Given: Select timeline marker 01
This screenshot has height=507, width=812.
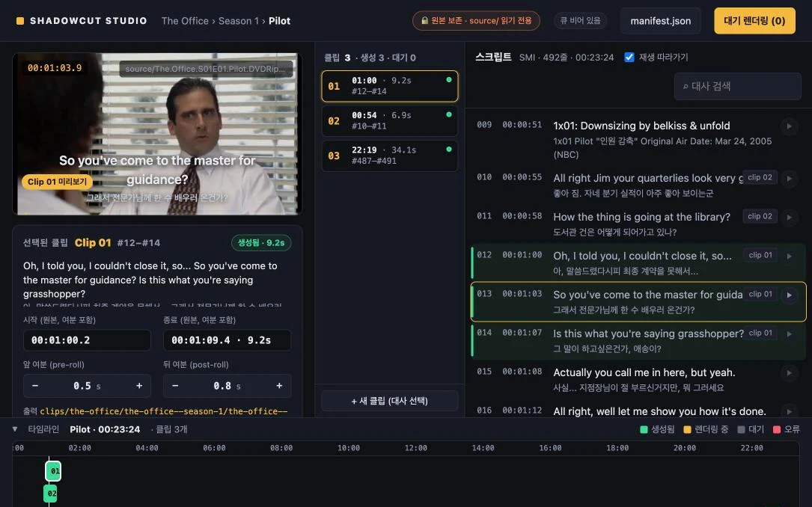Looking at the screenshot, I should 54,471.
